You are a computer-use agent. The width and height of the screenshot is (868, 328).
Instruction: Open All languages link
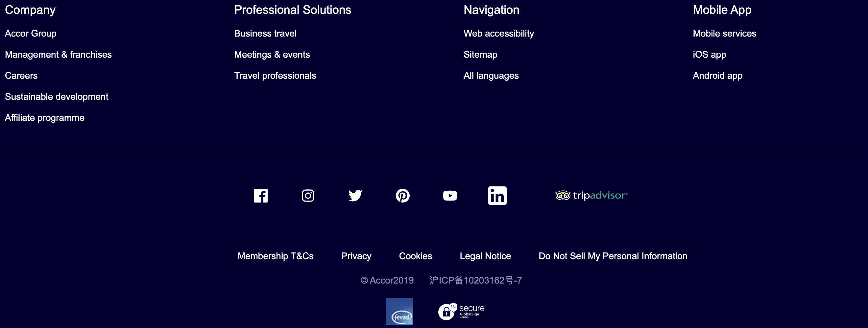pos(491,76)
